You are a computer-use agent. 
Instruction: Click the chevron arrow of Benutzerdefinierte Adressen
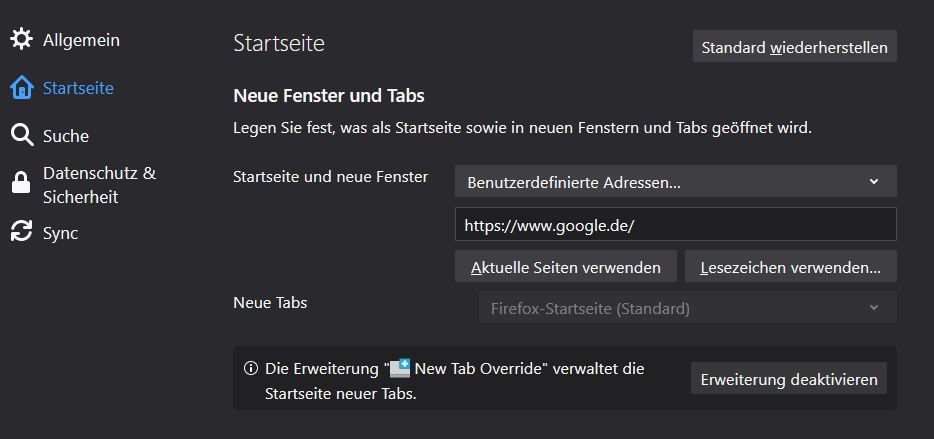874,182
